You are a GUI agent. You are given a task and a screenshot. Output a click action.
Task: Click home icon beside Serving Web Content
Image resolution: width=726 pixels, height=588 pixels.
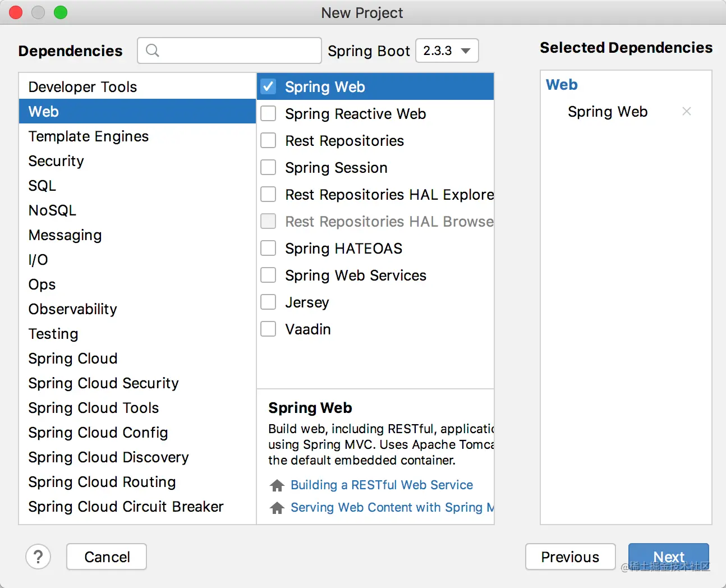(x=277, y=508)
